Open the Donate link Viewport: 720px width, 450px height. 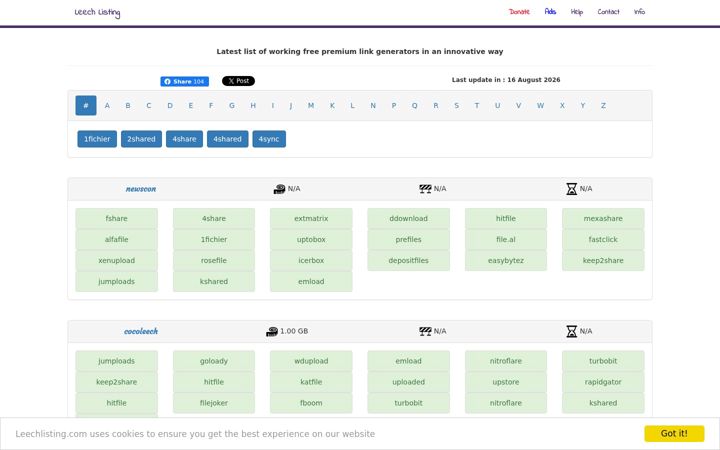519,12
